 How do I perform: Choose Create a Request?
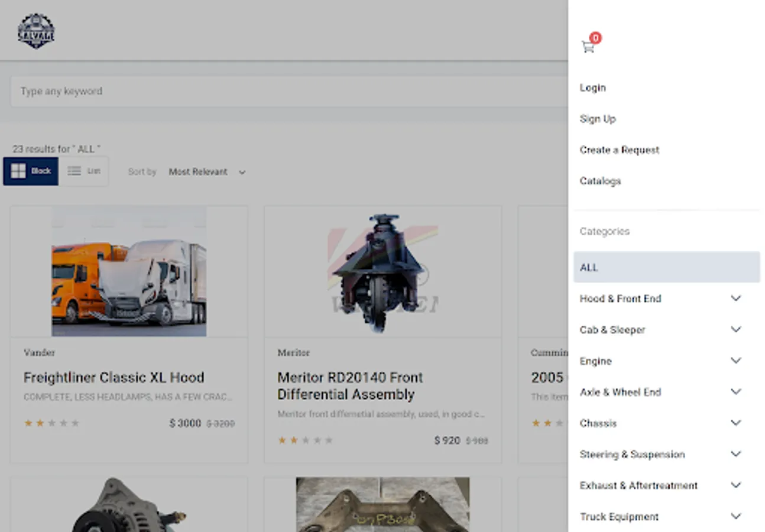coord(620,150)
